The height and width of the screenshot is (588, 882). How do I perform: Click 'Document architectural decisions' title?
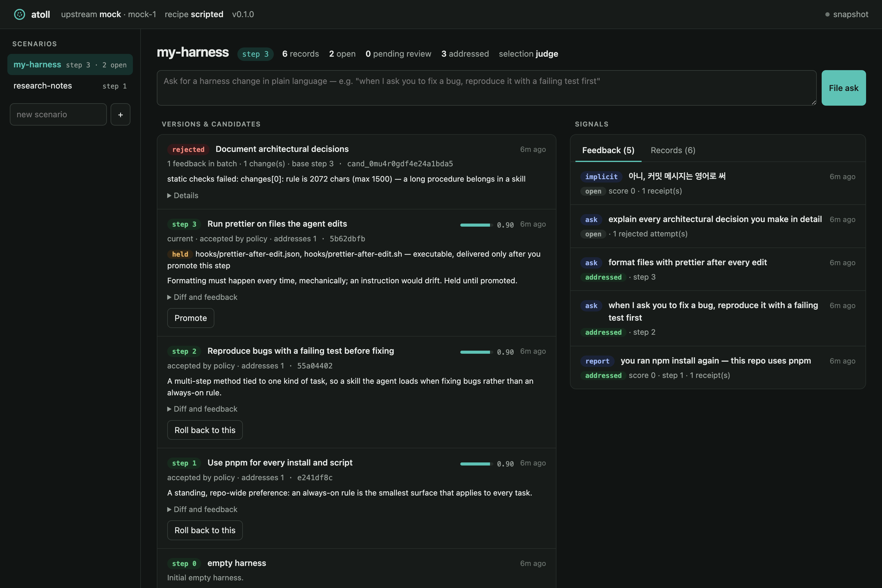(282, 149)
